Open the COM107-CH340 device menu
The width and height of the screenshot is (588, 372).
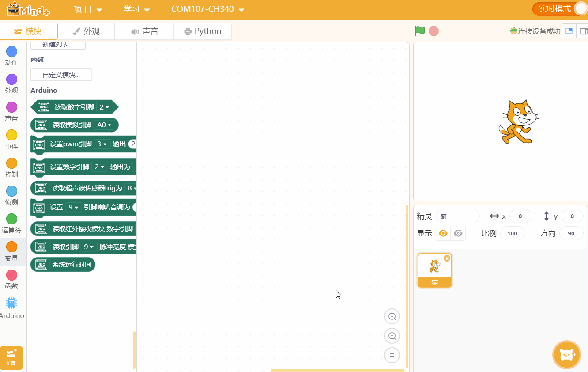click(x=207, y=9)
